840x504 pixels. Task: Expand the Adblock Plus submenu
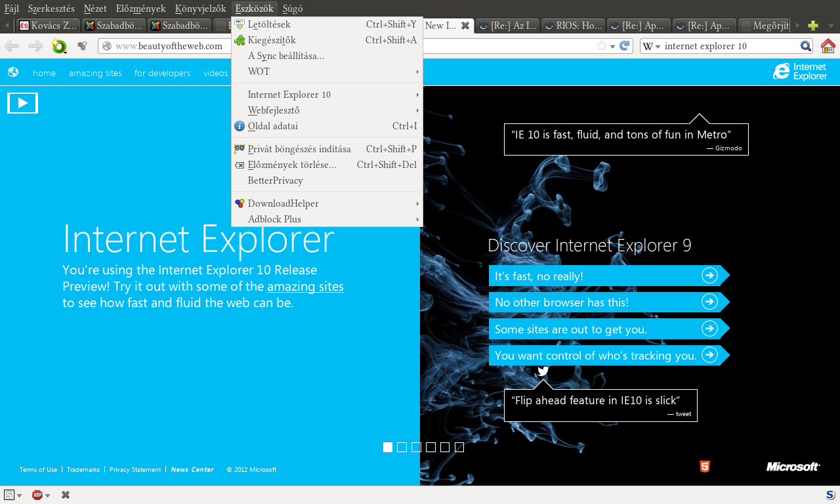(327, 219)
